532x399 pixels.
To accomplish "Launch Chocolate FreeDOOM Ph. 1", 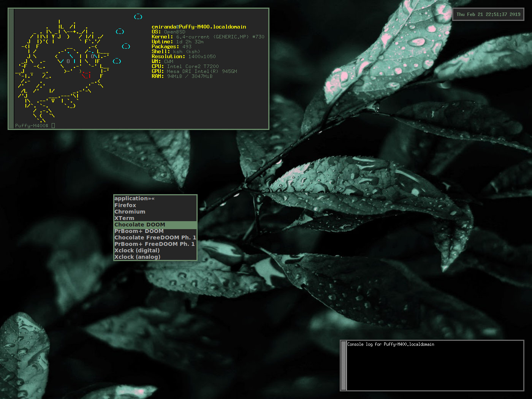I will point(155,237).
